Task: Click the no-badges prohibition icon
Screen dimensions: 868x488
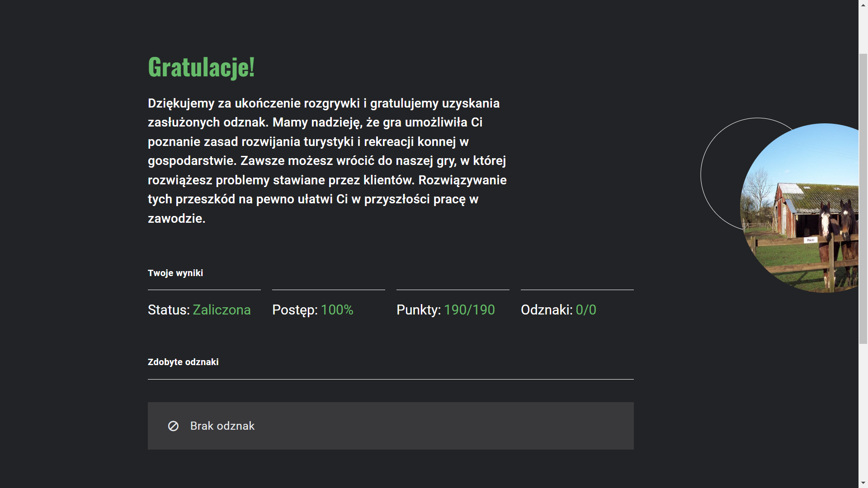Action: pos(173,426)
